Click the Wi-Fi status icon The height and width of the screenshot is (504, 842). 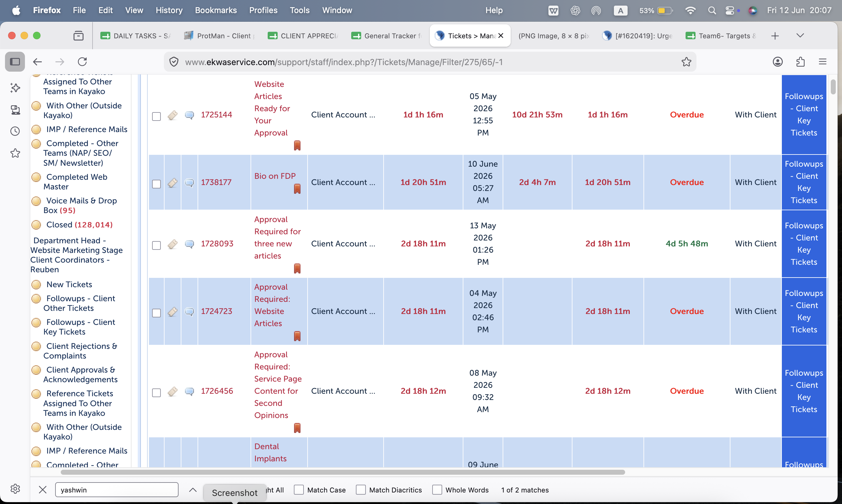click(690, 11)
